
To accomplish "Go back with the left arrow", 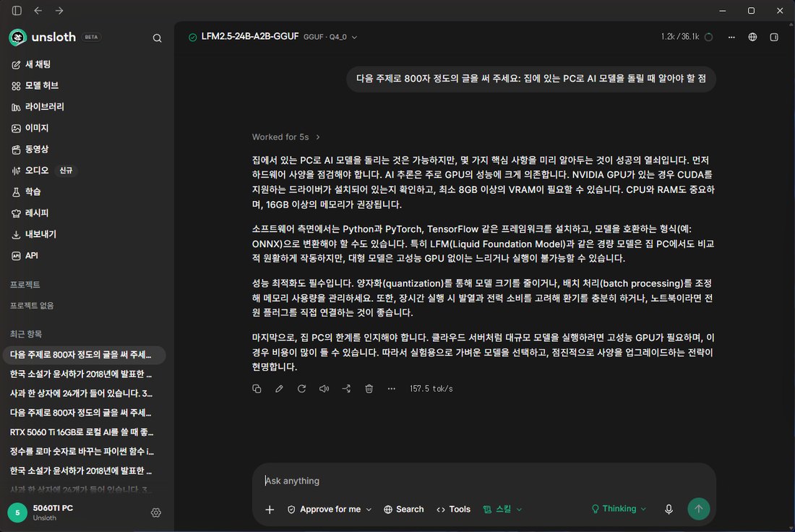I will (x=38, y=11).
